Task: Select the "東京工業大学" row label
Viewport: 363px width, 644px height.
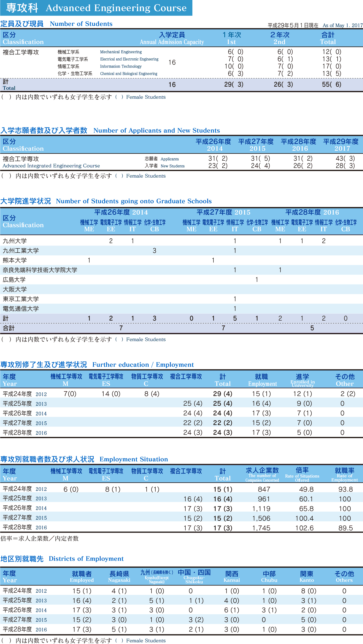Action: pos(21,299)
